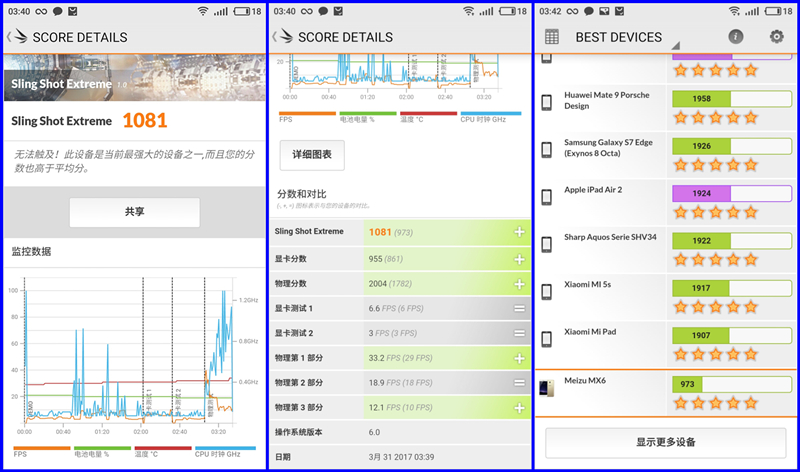Tap the star rating under Sharp Aquos score
Screen dimensions: 800x472
click(x=715, y=259)
